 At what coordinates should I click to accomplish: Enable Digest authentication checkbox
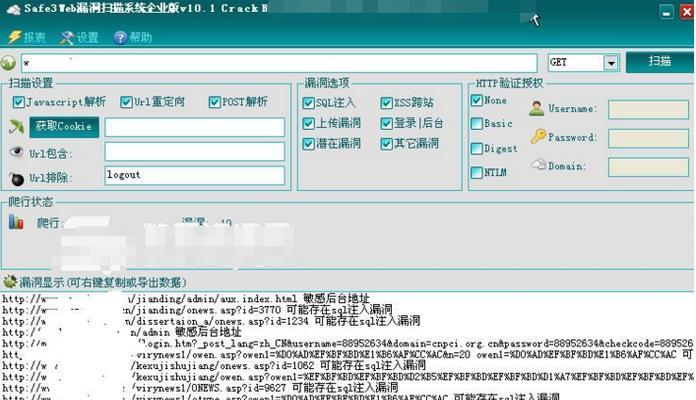[477, 148]
